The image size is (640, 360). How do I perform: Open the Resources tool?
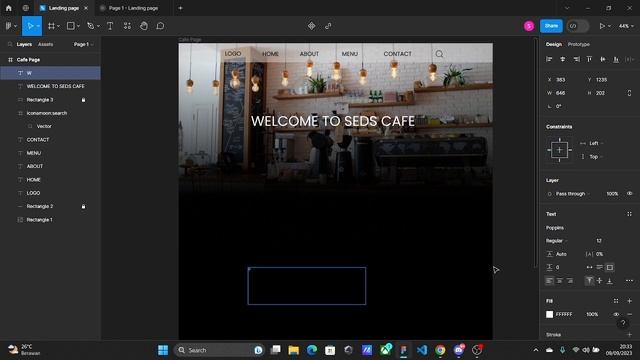[127, 26]
